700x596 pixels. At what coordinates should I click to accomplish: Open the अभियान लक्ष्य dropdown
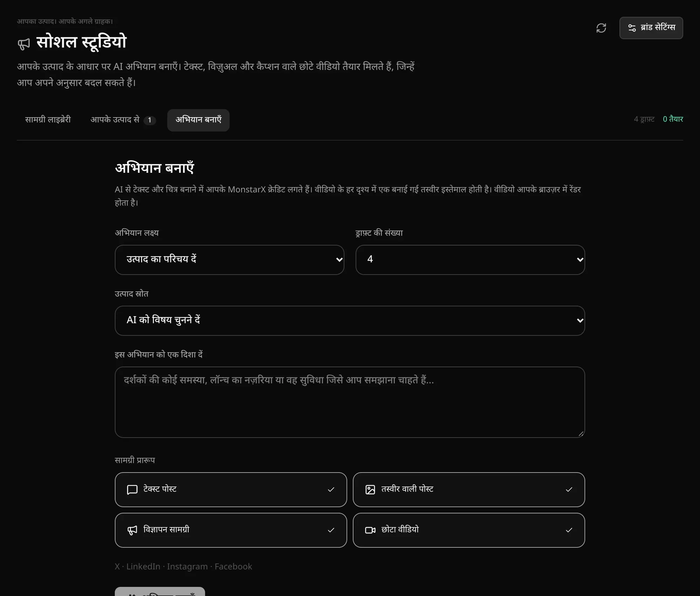[x=229, y=260]
